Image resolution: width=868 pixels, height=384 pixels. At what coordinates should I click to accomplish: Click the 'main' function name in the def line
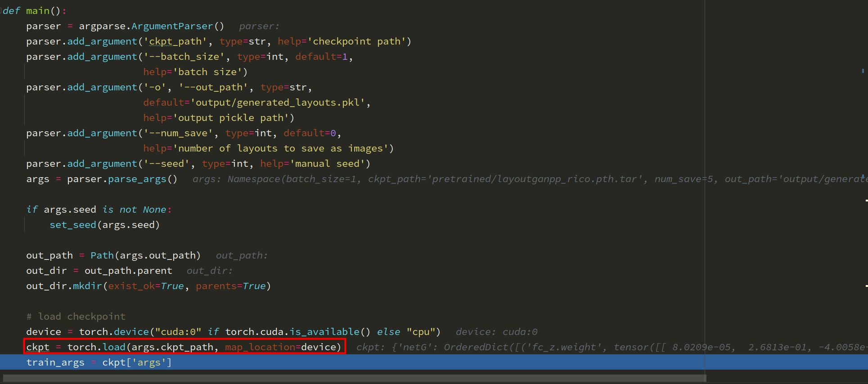click(38, 11)
